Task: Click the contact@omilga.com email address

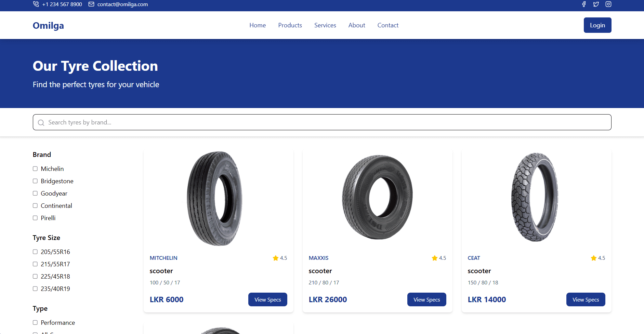Action: (122, 4)
